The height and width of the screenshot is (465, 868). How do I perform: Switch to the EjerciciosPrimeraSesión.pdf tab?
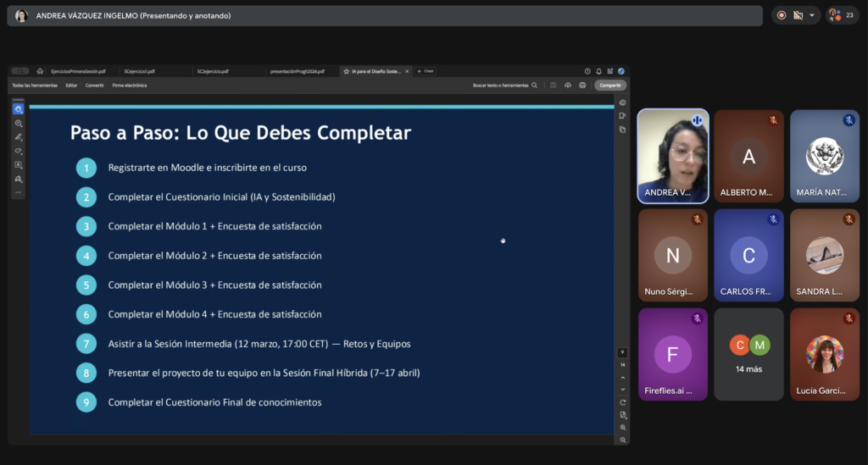click(x=78, y=71)
